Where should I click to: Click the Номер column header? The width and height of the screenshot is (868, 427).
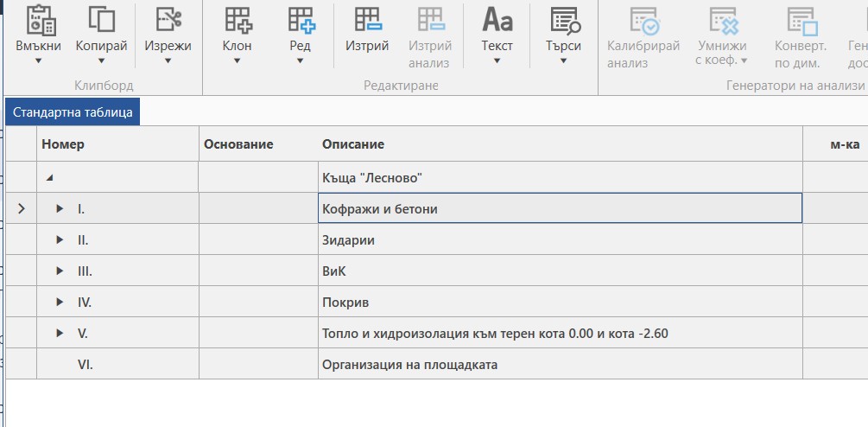coord(63,144)
